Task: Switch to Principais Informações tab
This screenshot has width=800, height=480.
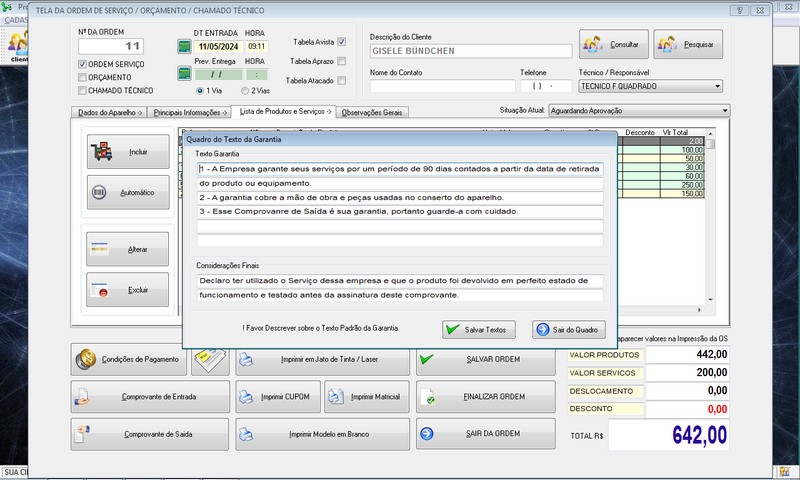Action: pyautogui.click(x=190, y=112)
